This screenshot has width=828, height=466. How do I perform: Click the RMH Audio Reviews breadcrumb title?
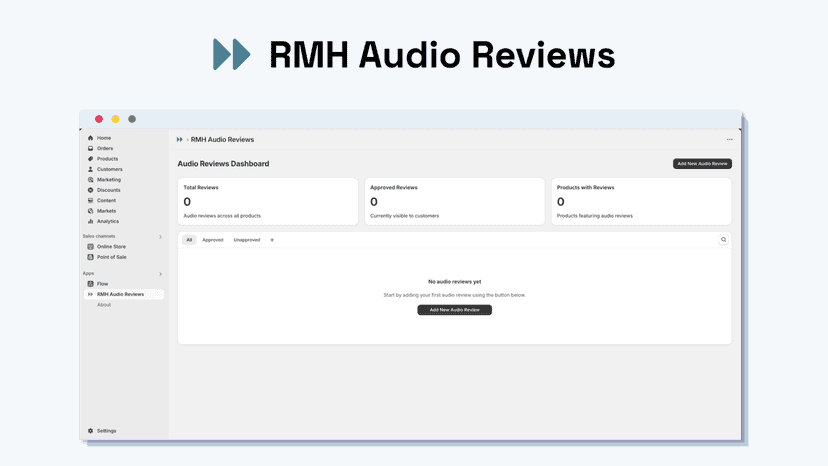coord(222,139)
